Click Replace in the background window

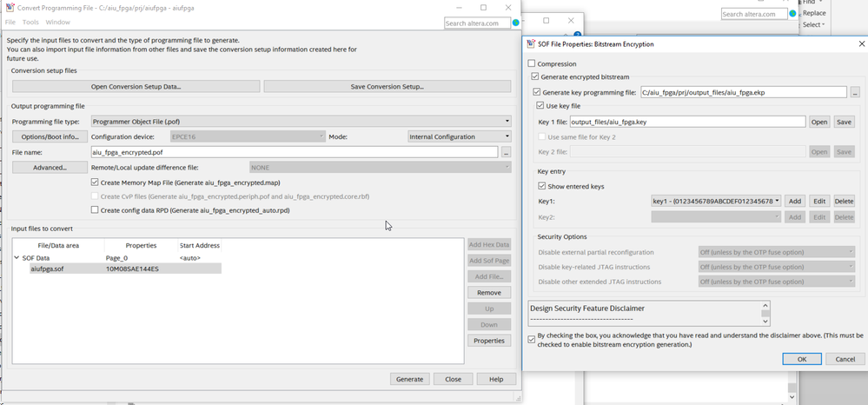click(x=814, y=13)
